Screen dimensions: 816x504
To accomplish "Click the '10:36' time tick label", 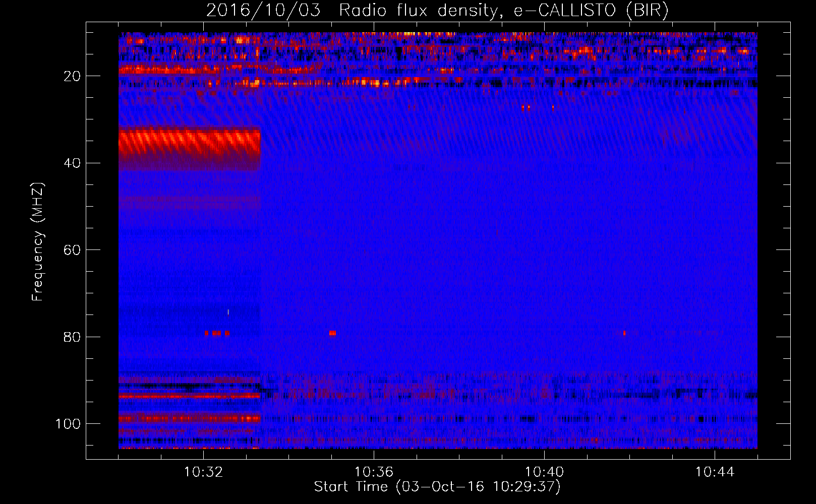I will (374, 472).
